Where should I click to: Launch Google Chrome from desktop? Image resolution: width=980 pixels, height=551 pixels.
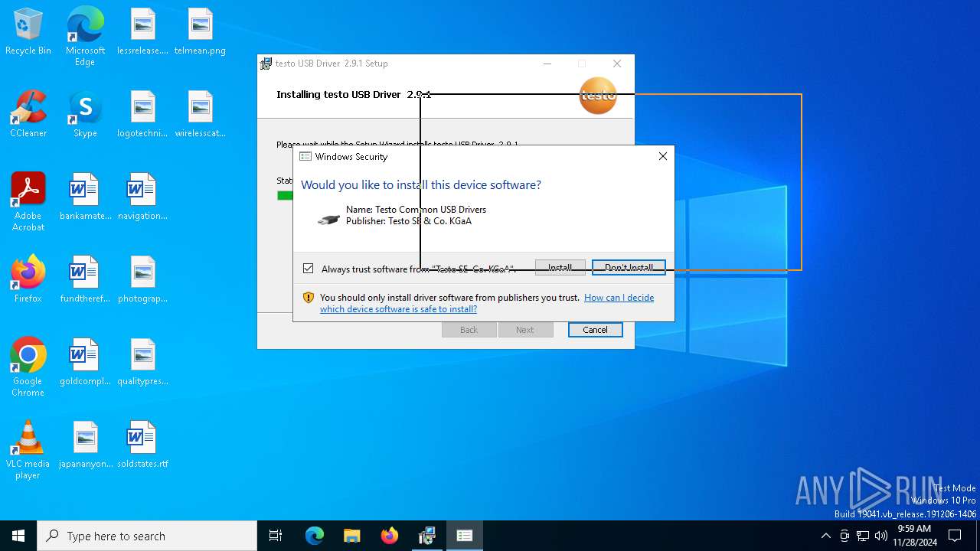28,367
